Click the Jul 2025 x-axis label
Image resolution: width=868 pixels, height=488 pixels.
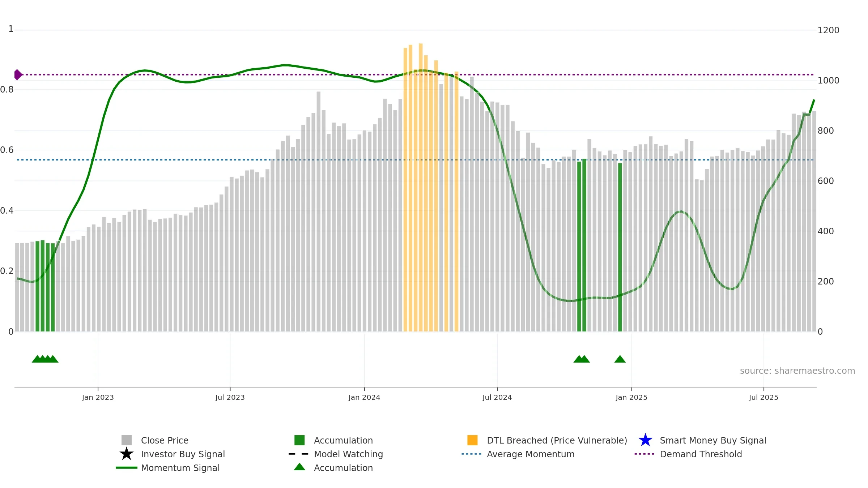[763, 398]
